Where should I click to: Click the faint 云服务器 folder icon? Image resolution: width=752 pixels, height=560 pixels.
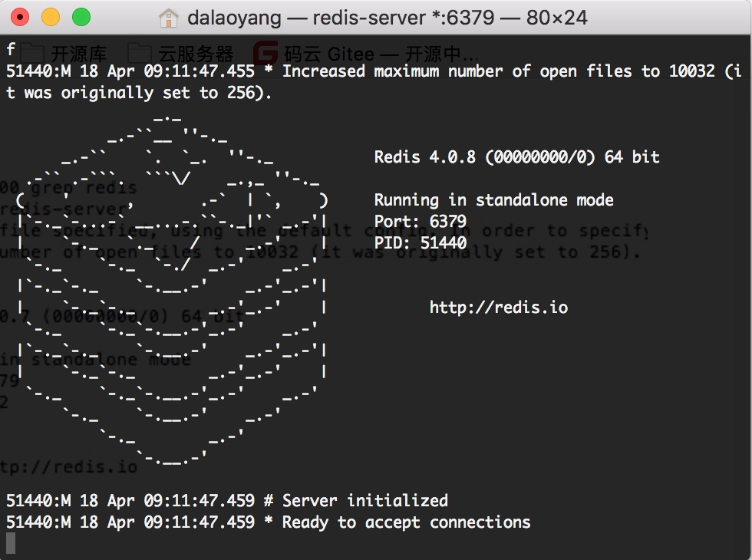pyautogui.click(x=139, y=53)
